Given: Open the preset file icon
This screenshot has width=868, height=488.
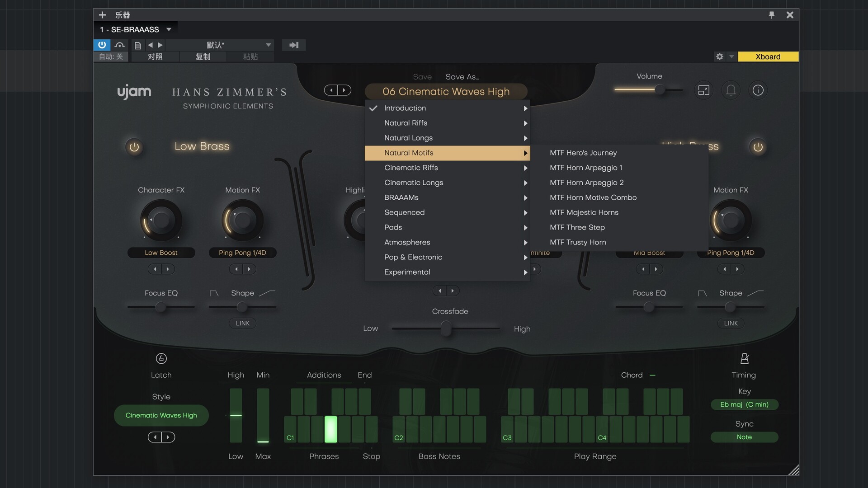Looking at the screenshot, I should [138, 45].
